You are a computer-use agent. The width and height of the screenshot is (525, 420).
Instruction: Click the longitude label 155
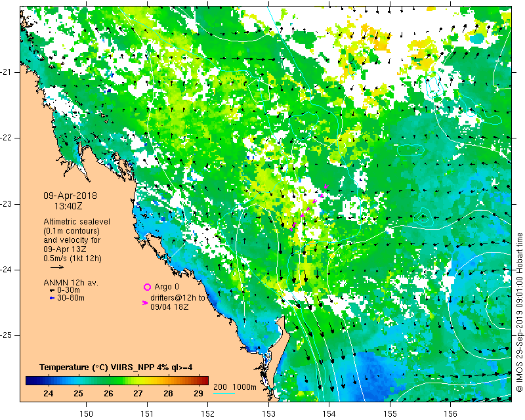pos(390,414)
